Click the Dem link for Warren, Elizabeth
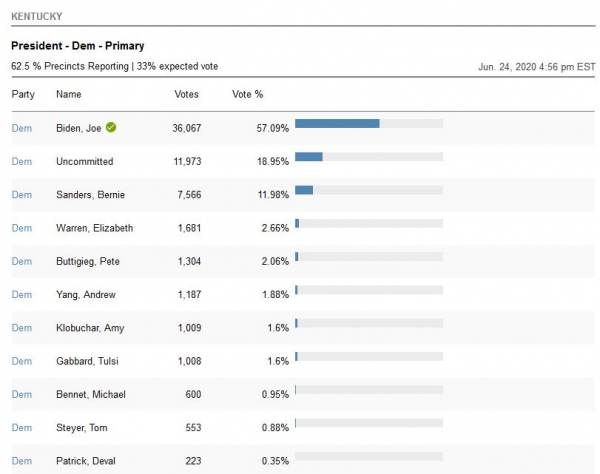Viewport: 600px width, 474px height. (x=21, y=228)
